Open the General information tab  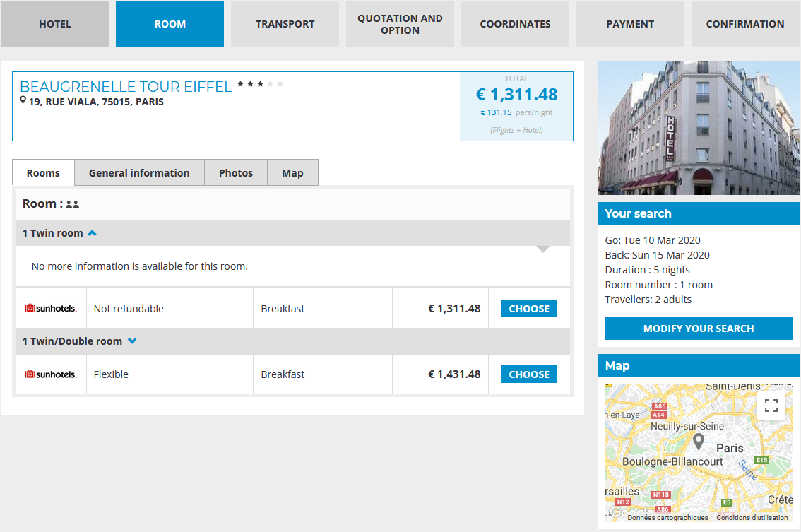pyautogui.click(x=139, y=173)
